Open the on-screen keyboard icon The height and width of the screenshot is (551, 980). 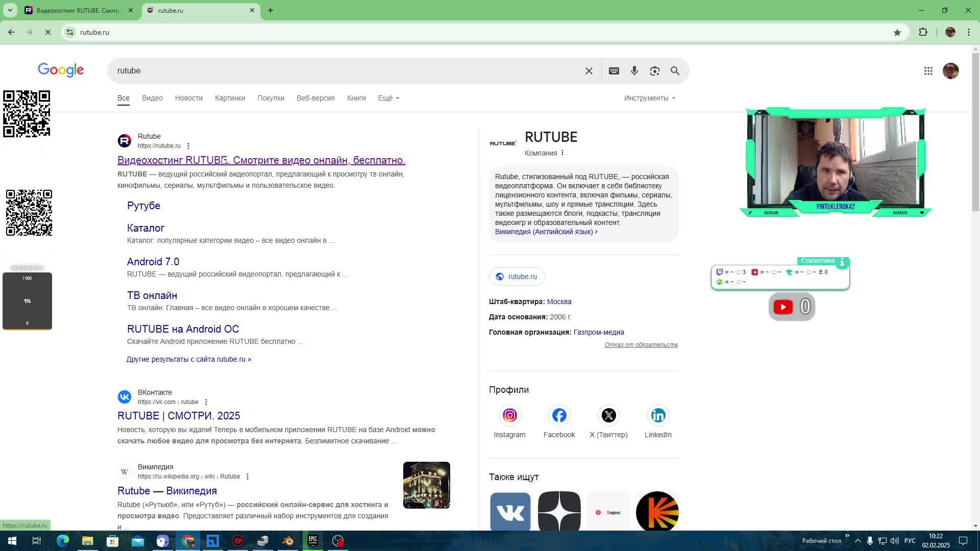click(x=614, y=71)
